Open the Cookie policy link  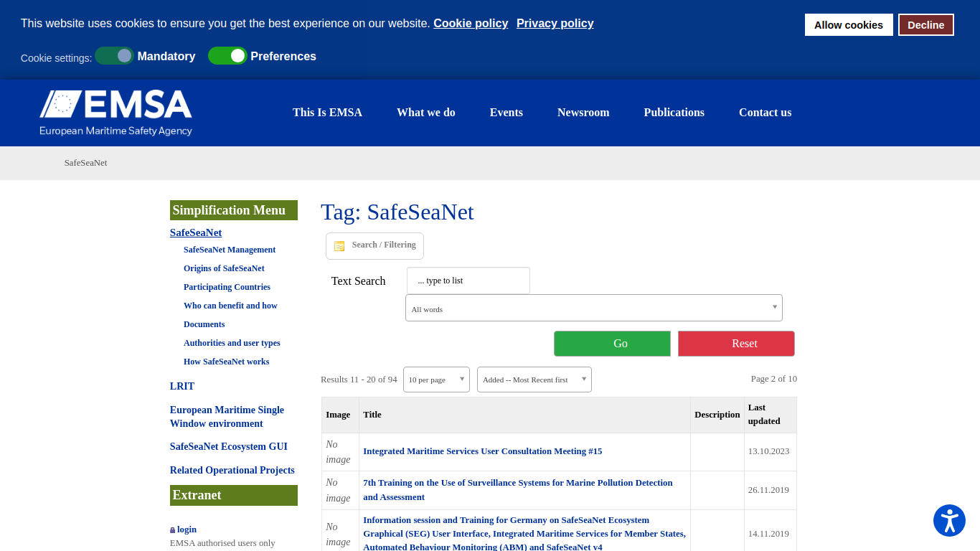tap(471, 23)
